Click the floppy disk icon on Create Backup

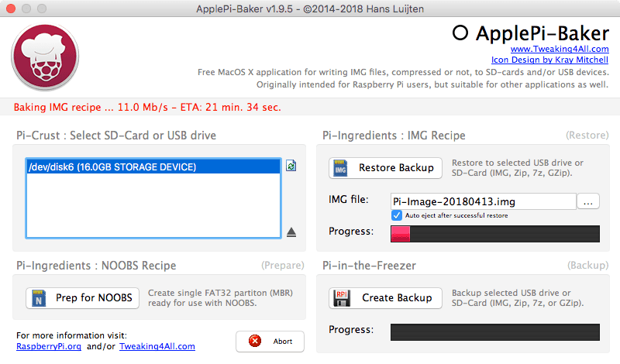point(342,298)
